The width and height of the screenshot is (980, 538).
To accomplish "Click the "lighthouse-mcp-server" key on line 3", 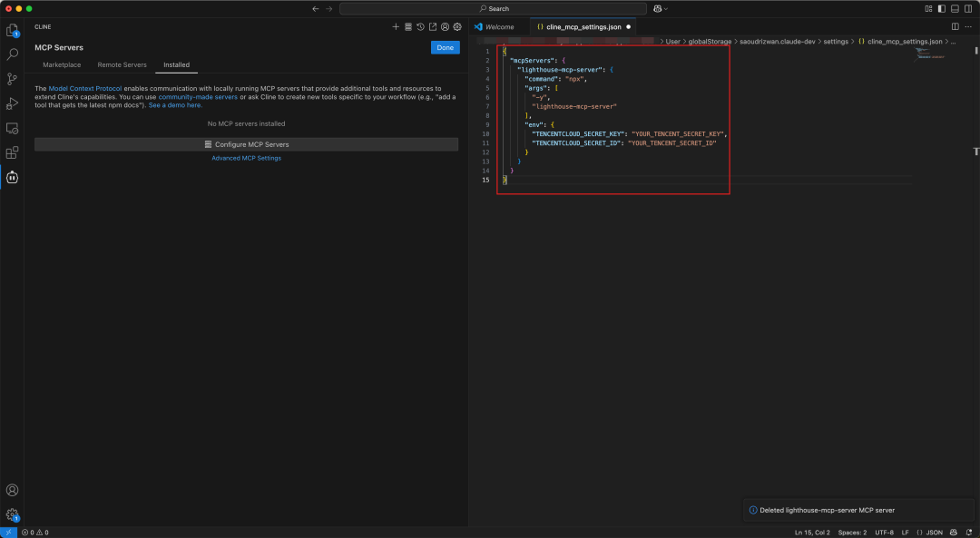I will click(559, 70).
